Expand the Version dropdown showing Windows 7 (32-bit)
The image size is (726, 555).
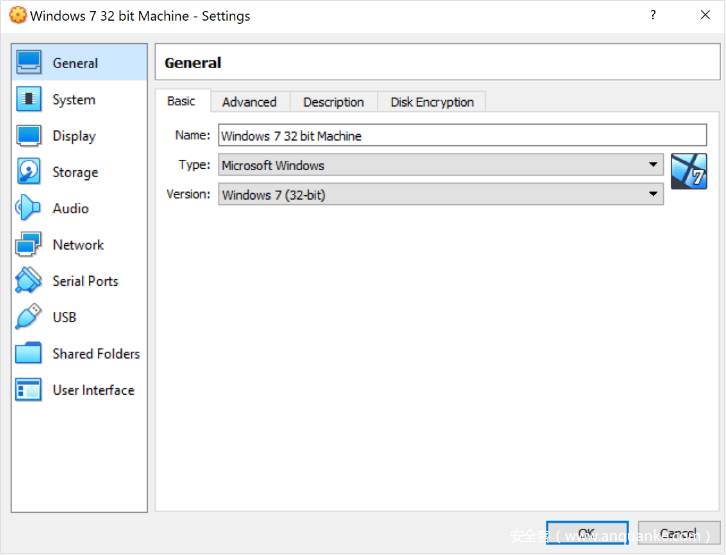pyautogui.click(x=440, y=195)
